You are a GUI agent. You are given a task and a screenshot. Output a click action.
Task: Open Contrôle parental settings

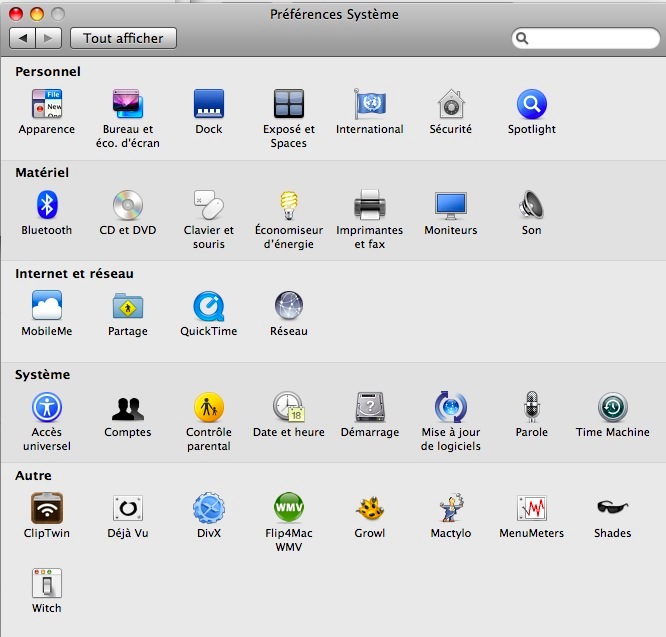pyautogui.click(x=208, y=408)
